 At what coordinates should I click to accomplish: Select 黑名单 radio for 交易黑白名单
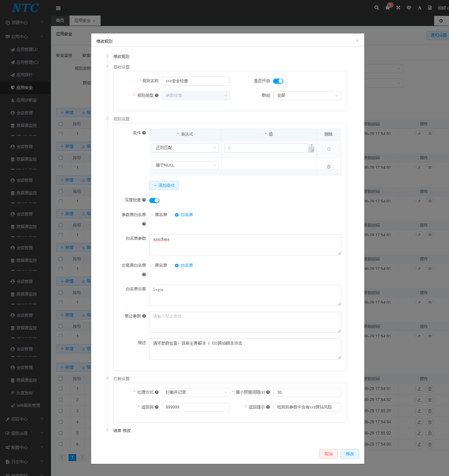(158, 265)
